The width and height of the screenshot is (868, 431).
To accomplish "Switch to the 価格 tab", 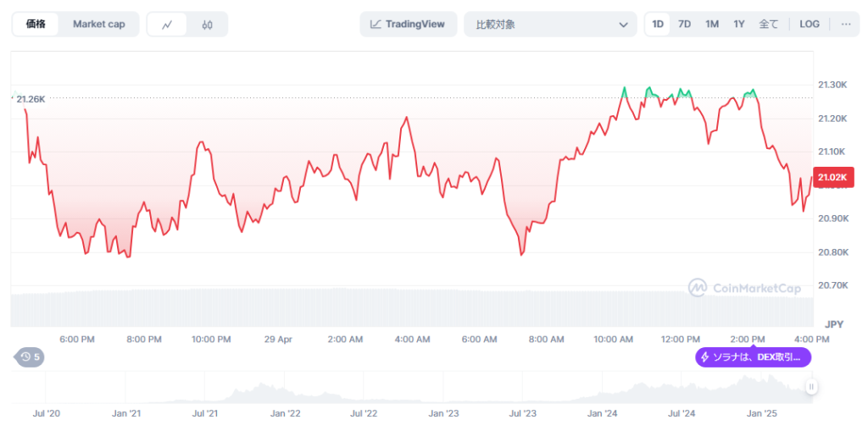I will pos(36,25).
